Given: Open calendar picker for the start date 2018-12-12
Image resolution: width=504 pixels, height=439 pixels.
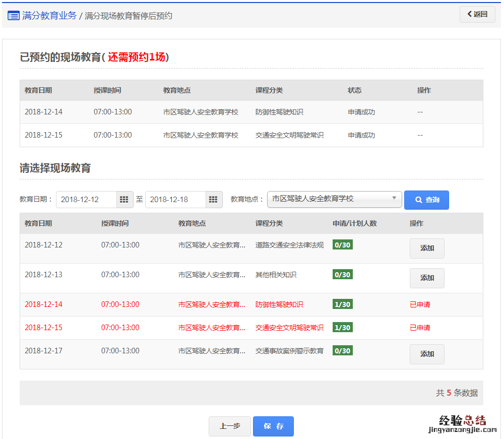Looking at the screenshot, I should [124, 200].
